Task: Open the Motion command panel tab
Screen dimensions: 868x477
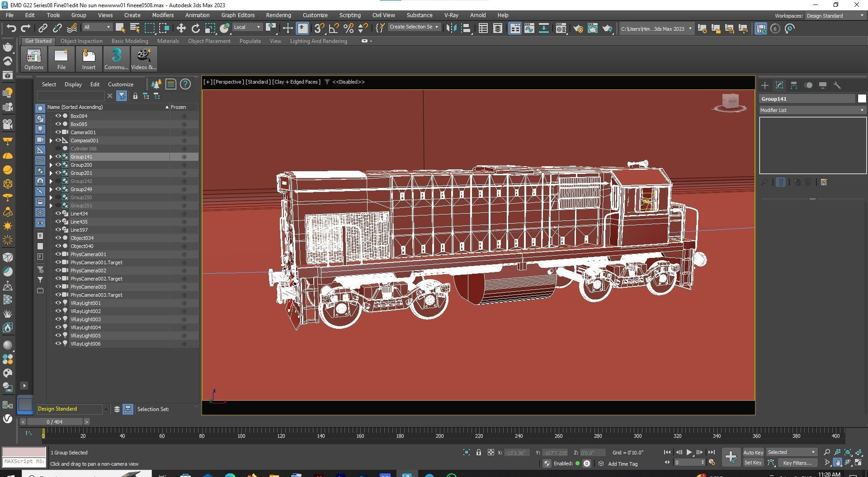Action: (x=808, y=85)
